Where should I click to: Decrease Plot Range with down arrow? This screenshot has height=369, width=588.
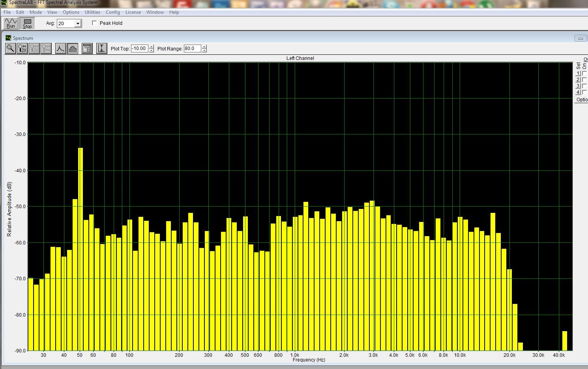204,50
